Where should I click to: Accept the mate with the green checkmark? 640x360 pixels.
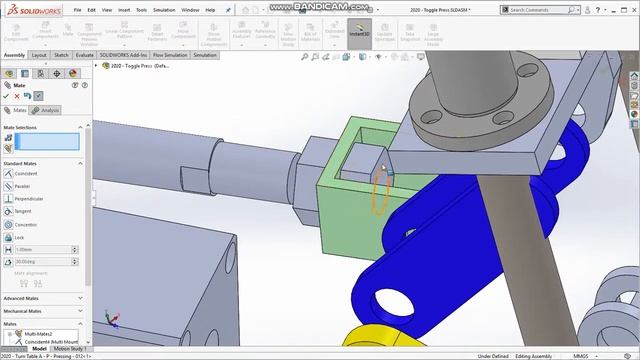[6, 96]
